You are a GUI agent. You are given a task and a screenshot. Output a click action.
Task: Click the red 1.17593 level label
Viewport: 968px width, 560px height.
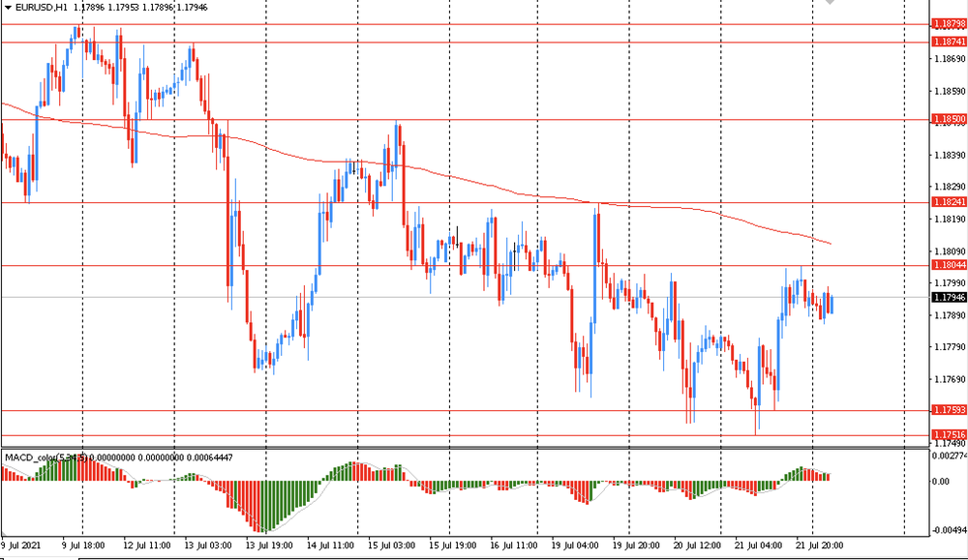[x=950, y=410]
